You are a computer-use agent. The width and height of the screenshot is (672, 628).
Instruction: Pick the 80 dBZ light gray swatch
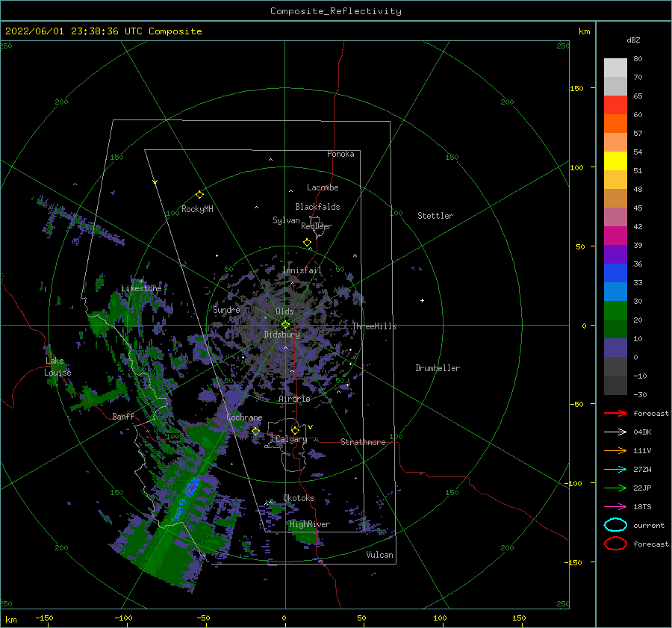pyautogui.click(x=615, y=68)
